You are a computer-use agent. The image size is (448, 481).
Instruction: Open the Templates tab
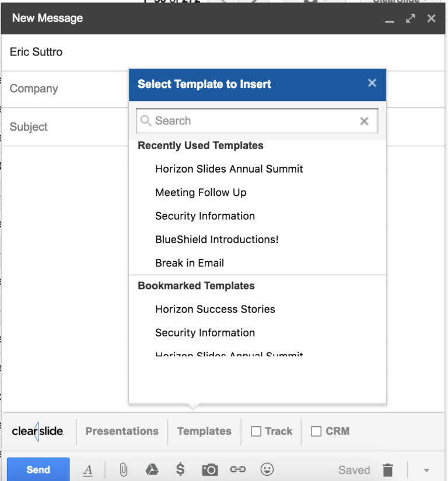click(x=204, y=431)
